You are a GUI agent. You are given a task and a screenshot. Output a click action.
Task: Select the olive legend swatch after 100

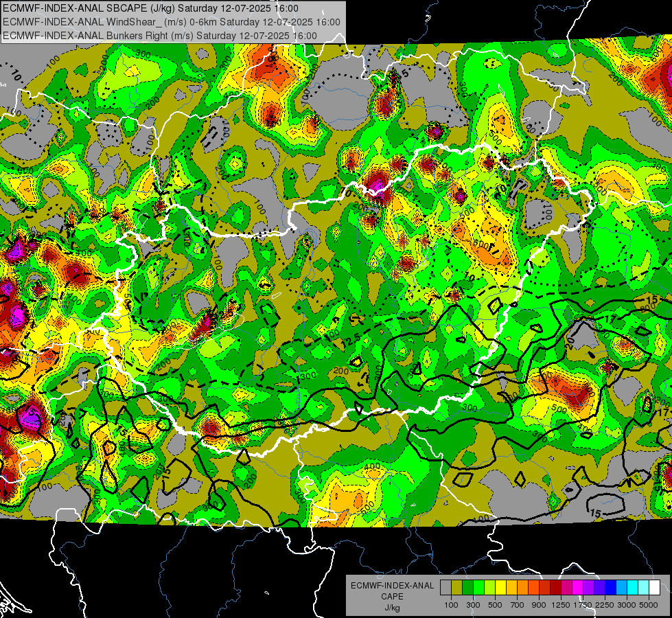tap(457, 588)
